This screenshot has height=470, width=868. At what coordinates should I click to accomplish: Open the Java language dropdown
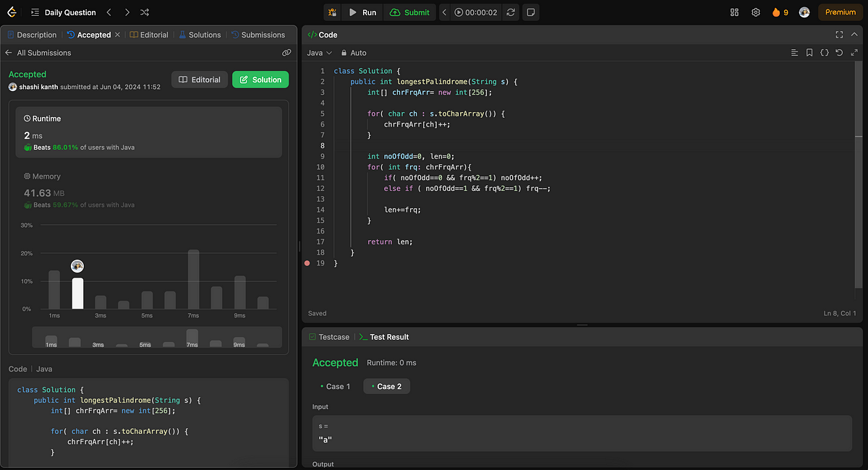tap(319, 53)
